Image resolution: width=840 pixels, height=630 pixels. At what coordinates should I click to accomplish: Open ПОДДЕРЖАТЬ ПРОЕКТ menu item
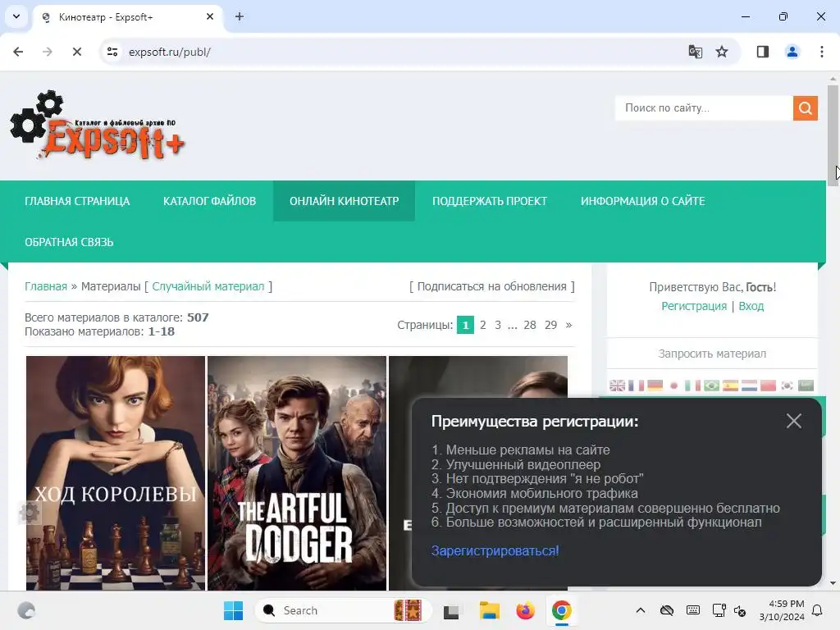490,201
